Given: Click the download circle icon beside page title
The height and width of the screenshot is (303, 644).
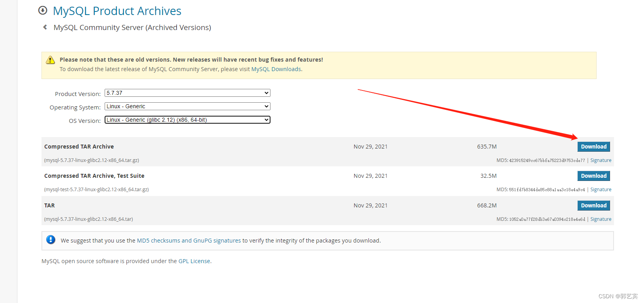Looking at the screenshot, I should pyautogui.click(x=43, y=11).
